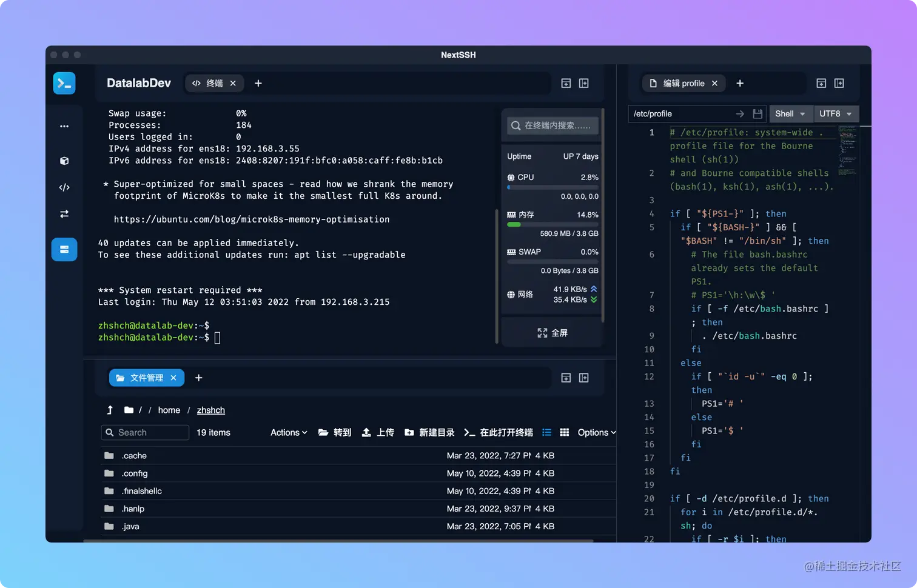Select the server panel icon in the sidebar
The image size is (917, 588).
[x=64, y=249]
